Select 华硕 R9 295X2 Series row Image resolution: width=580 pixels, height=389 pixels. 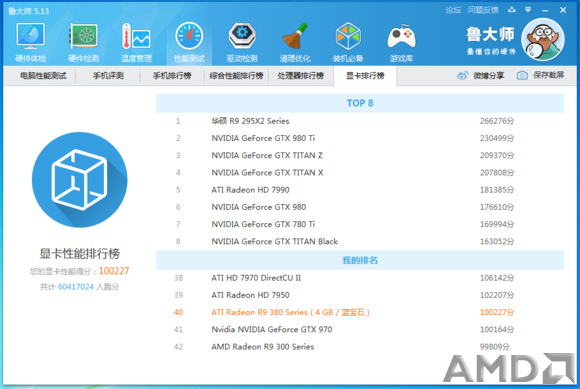[x=360, y=121]
